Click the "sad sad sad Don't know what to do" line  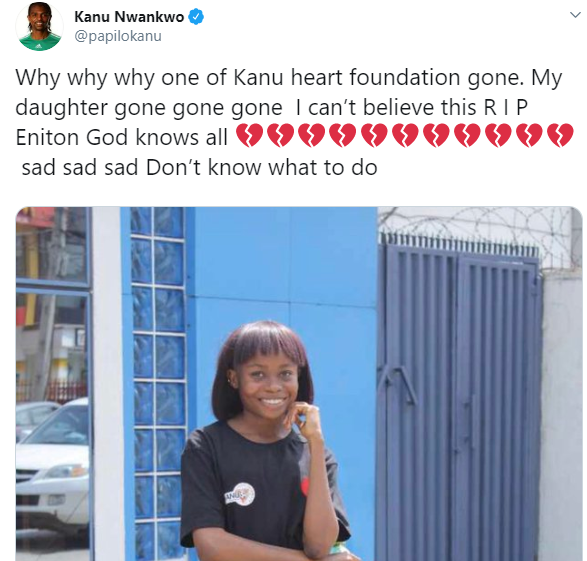[200, 168]
